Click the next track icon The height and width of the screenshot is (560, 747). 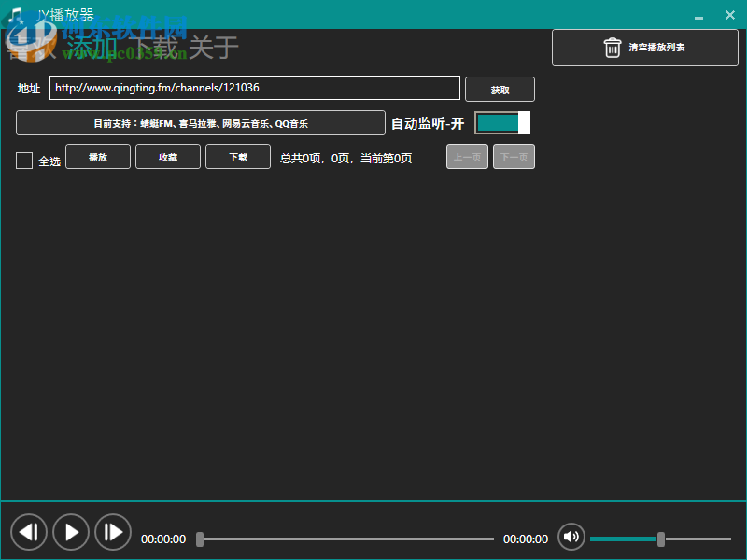click(x=113, y=532)
